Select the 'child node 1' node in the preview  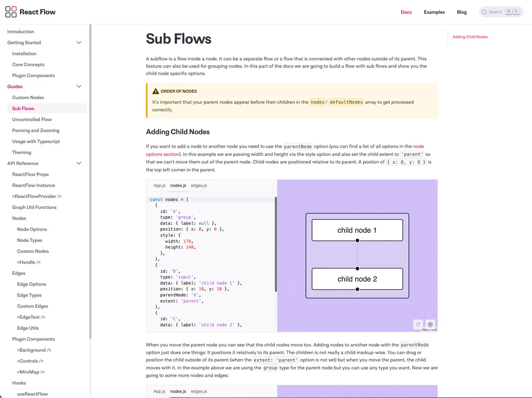pyautogui.click(x=357, y=230)
